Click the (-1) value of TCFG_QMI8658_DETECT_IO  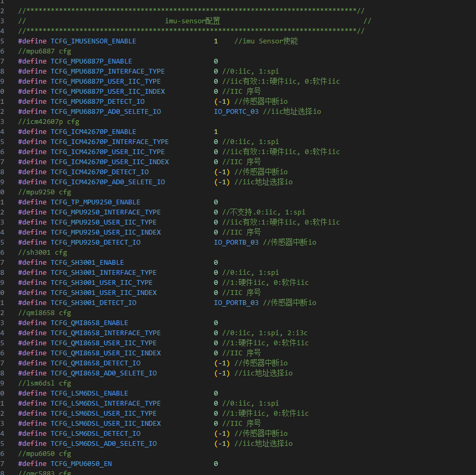click(x=222, y=363)
